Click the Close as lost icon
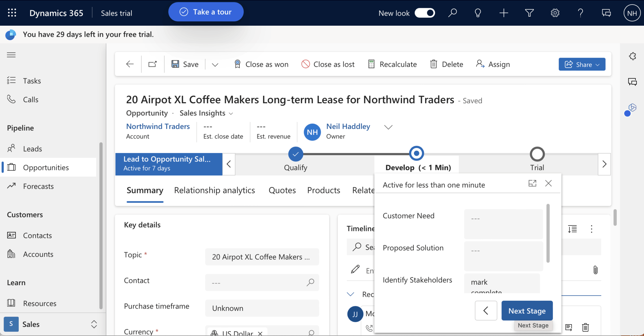Screen dimensions: 644x336 tap(305, 64)
